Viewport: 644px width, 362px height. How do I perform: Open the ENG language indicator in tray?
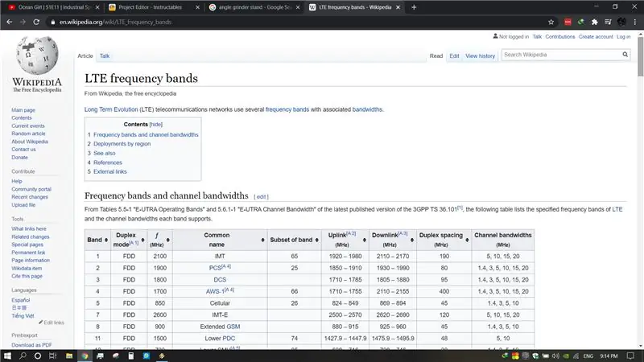[588, 356]
